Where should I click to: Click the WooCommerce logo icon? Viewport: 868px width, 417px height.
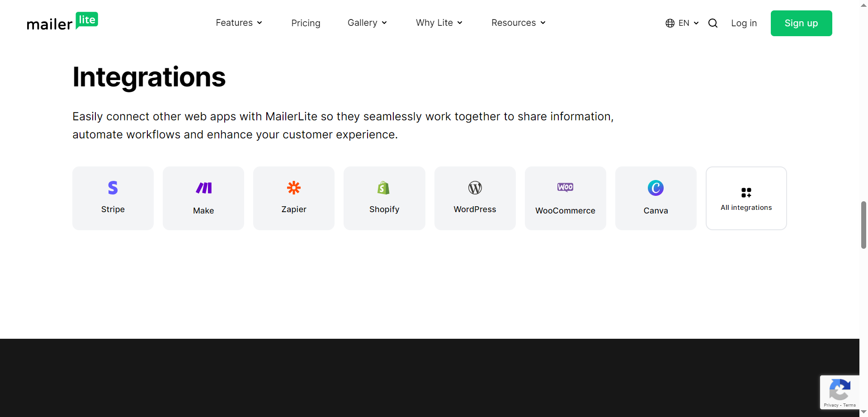click(x=566, y=187)
